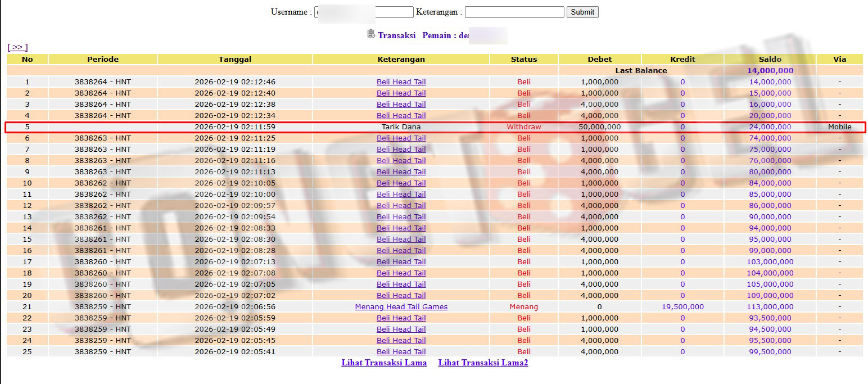Open Beli Head Tail in row 1
Viewport: 868px width, 384px height.
coord(401,82)
